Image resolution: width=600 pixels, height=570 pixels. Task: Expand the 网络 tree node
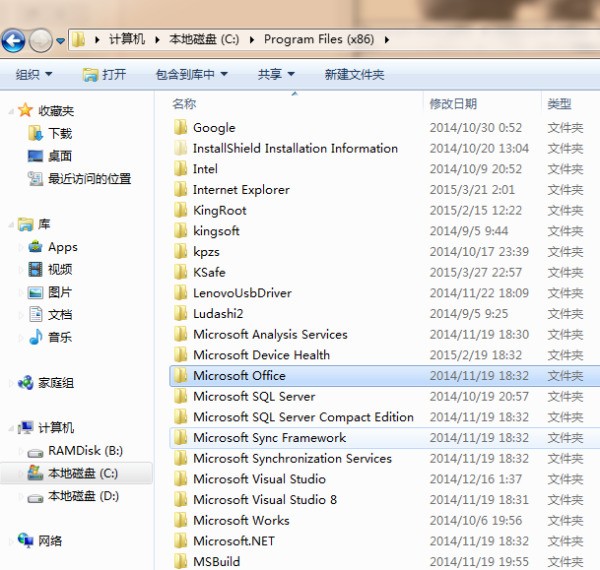pos(11,541)
